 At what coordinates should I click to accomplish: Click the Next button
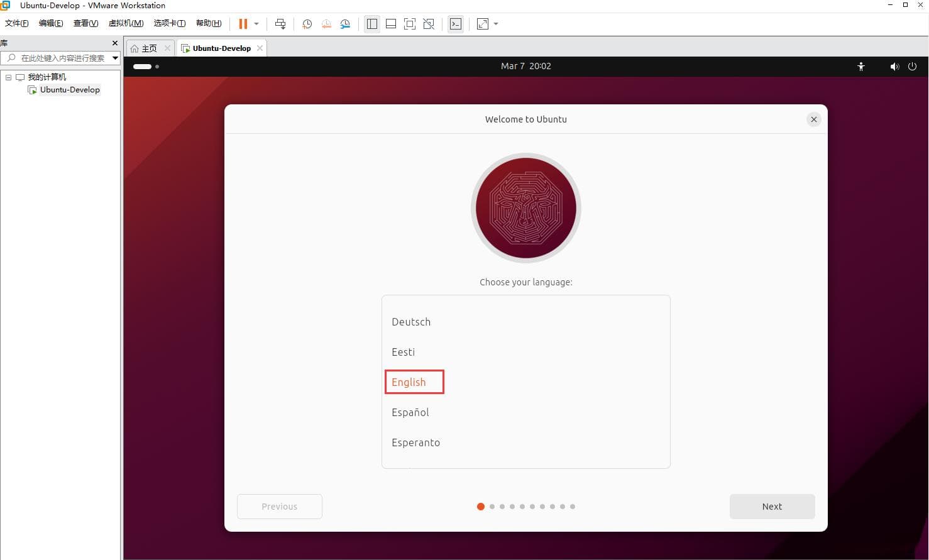tap(772, 507)
